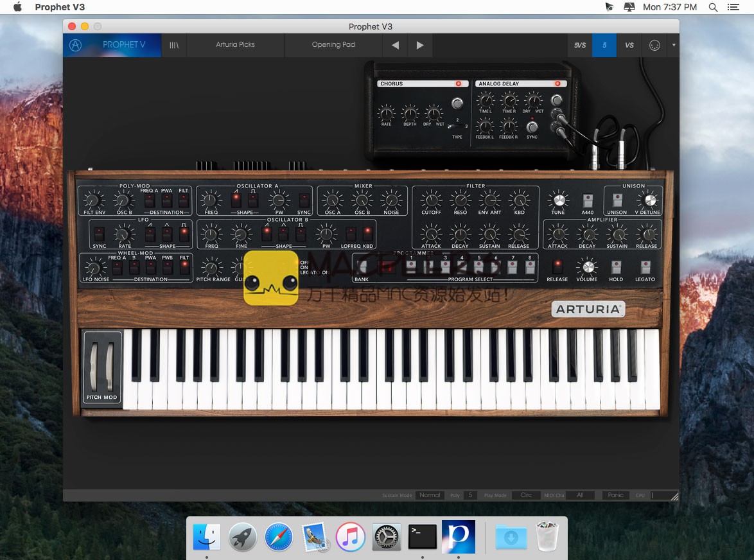Click the Arturia logo menu icon

[75, 45]
